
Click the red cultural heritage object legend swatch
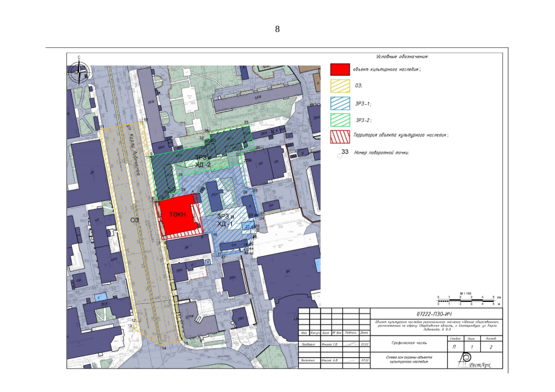tap(340, 69)
